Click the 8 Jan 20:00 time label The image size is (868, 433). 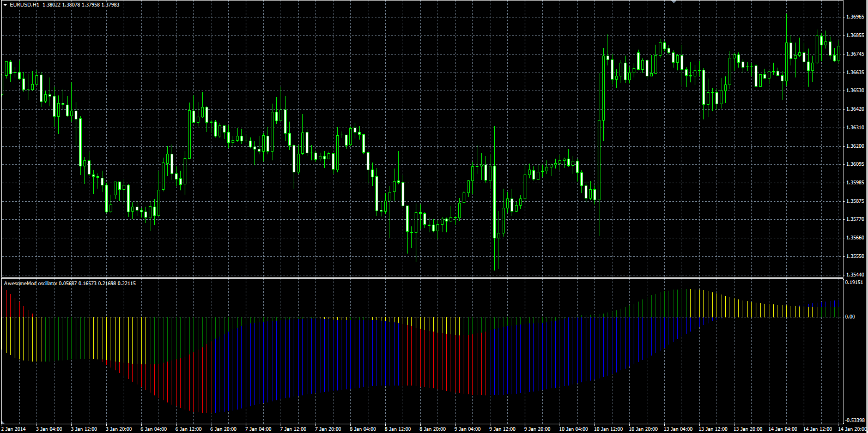click(433, 429)
